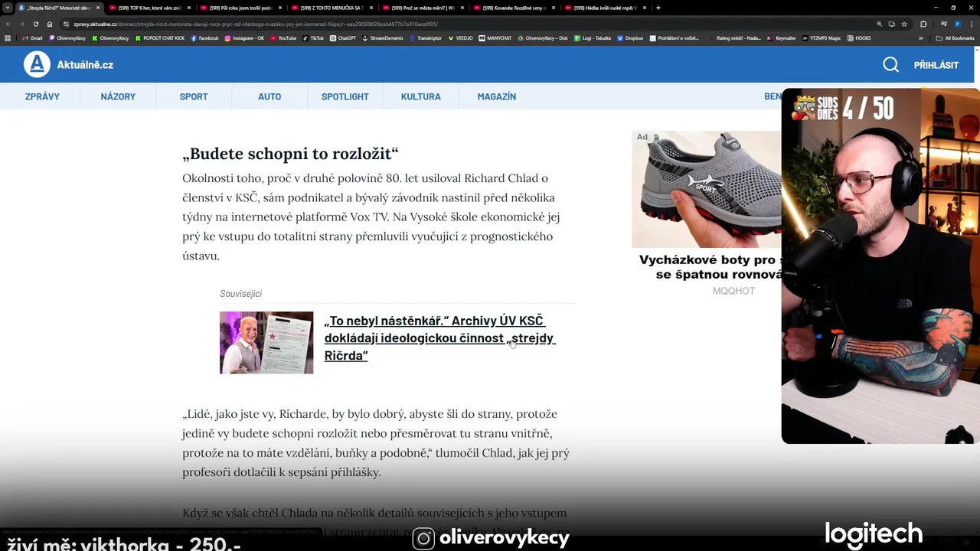Open the HOOKS bookmark
Screen dimensions: 980x551
859,37
